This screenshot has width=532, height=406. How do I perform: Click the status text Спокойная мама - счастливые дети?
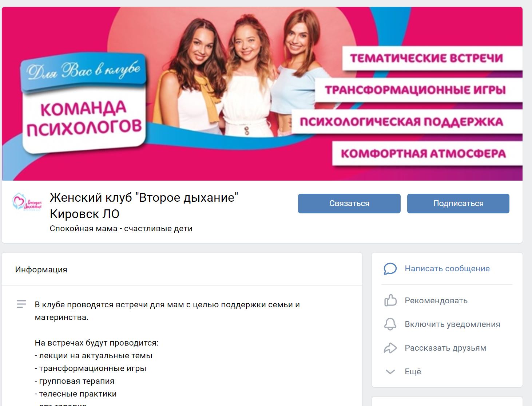[x=121, y=228]
